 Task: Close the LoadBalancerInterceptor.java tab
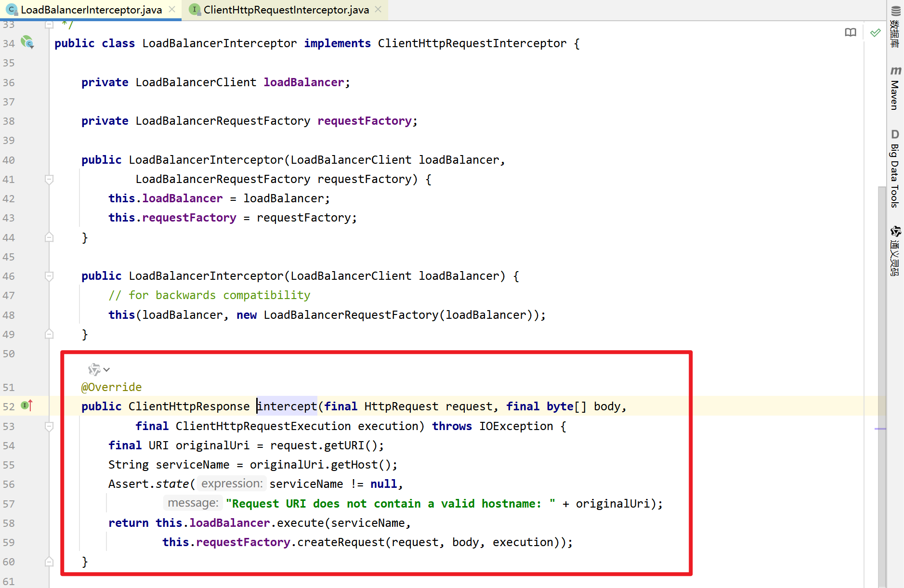click(x=172, y=10)
